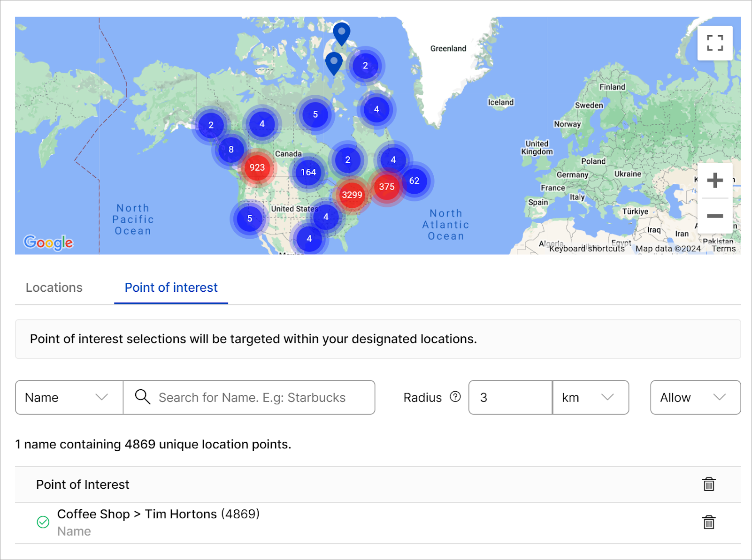This screenshot has height=560, width=752.
Task: Click the 3299 red cluster marker
Action: pyautogui.click(x=352, y=195)
